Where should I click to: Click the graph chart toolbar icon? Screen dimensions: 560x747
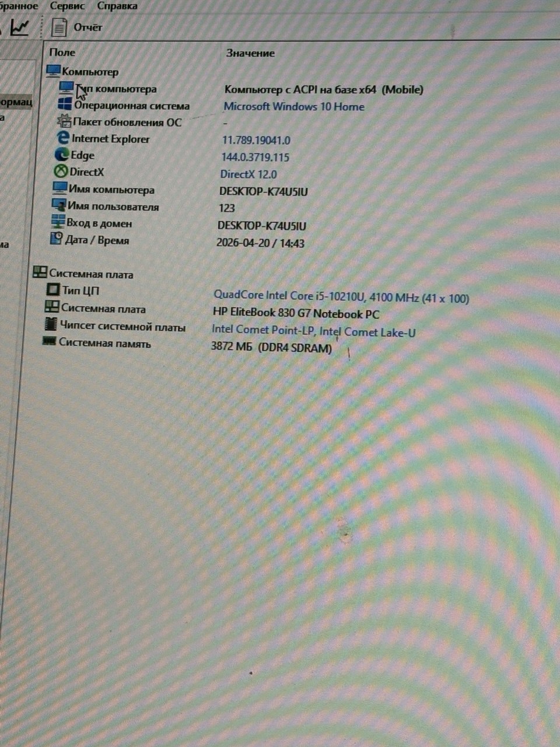click(20, 26)
